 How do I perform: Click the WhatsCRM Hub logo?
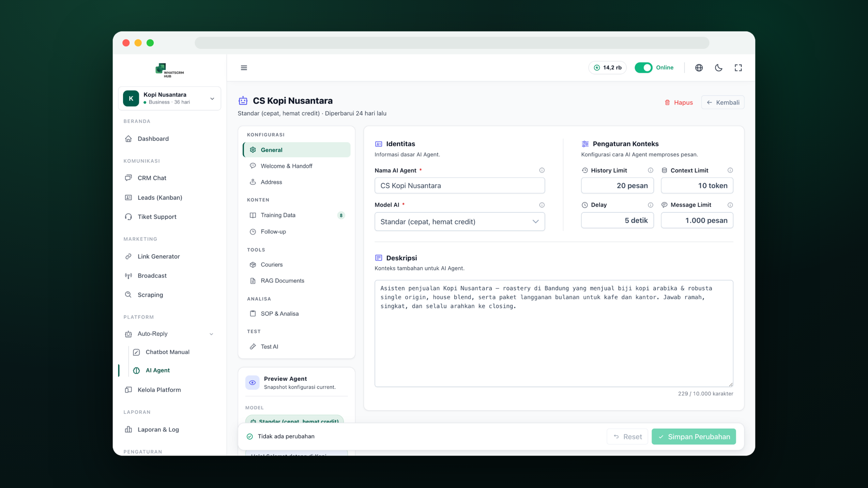click(170, 70)
